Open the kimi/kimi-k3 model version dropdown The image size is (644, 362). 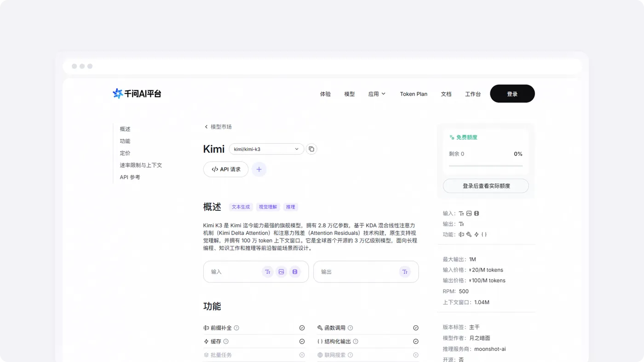pos(266,149)
